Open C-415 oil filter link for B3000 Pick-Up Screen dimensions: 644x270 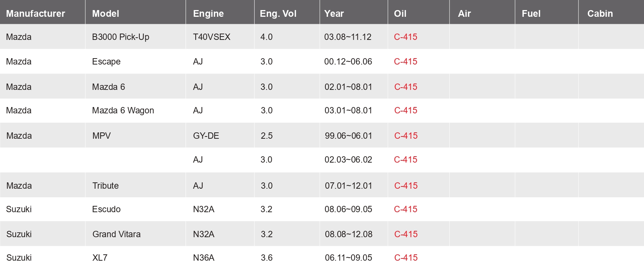[405, 37]
